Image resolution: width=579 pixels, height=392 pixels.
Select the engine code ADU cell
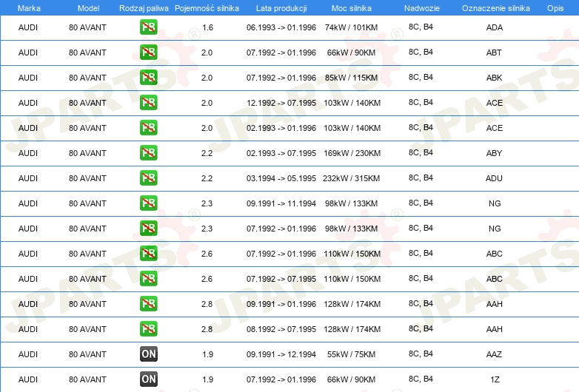click(494, 178)
